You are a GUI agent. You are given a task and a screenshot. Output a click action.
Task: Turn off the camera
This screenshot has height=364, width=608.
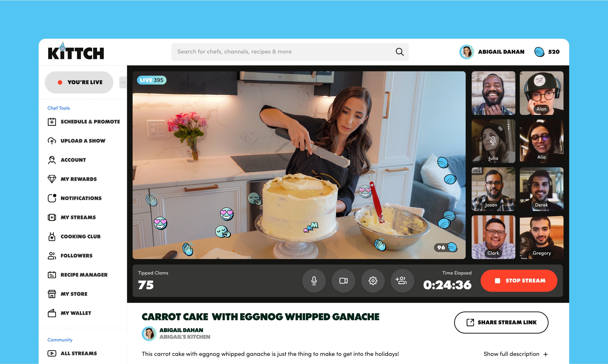[343, 281]
